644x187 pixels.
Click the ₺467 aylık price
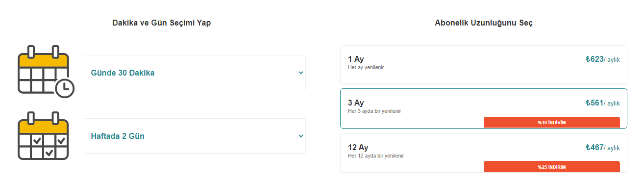point(603,147)
